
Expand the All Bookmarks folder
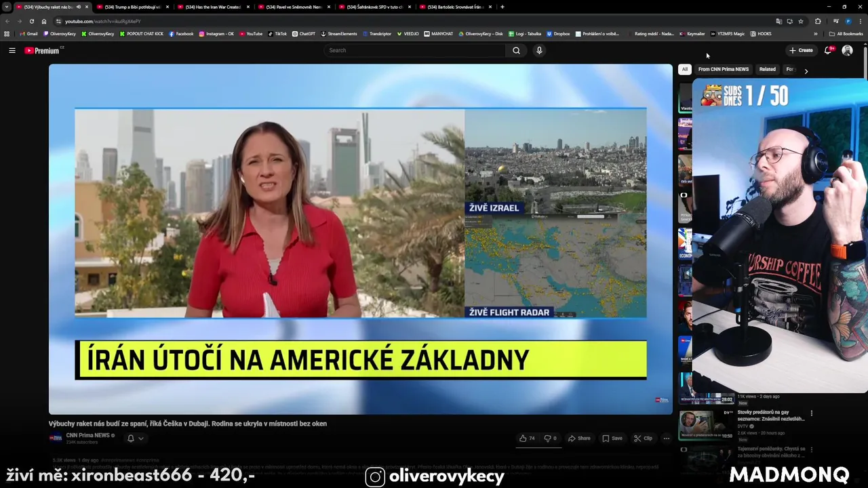pyautogui.click(x=846, y=34)
